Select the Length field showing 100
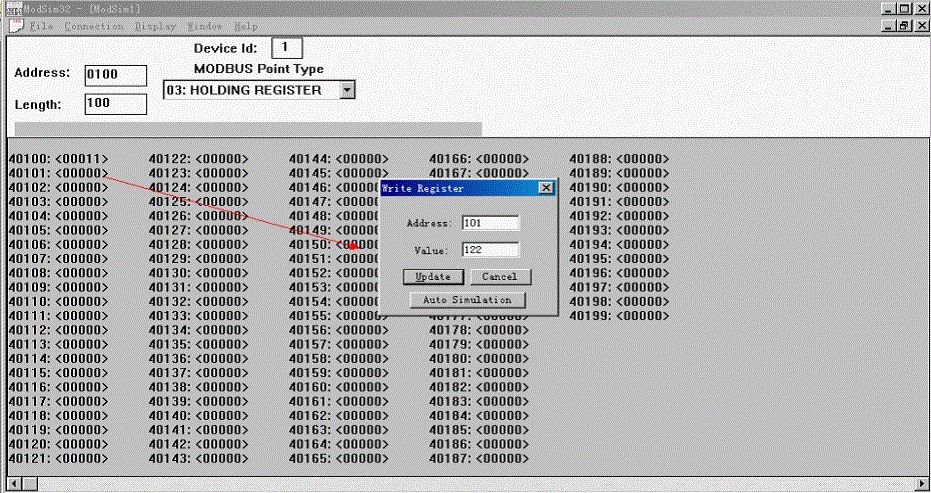 tap(116, 103)
